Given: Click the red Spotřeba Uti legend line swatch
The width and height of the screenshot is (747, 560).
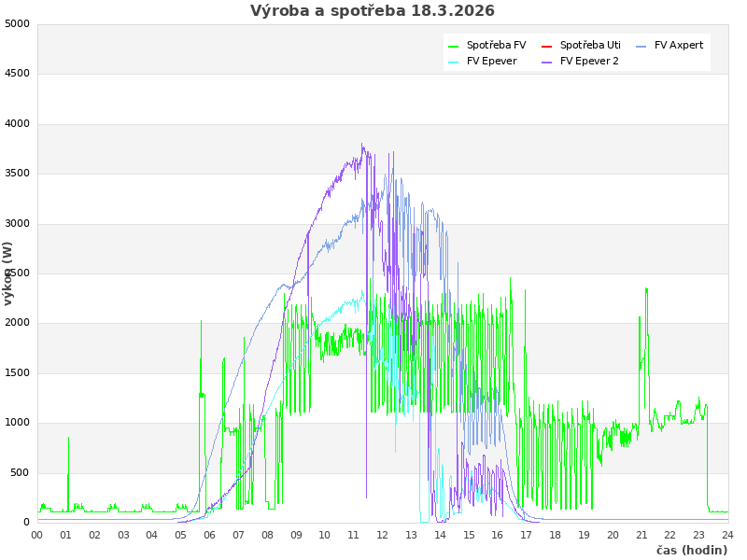Looking at the screenshot, I should [x=547, y=46].
